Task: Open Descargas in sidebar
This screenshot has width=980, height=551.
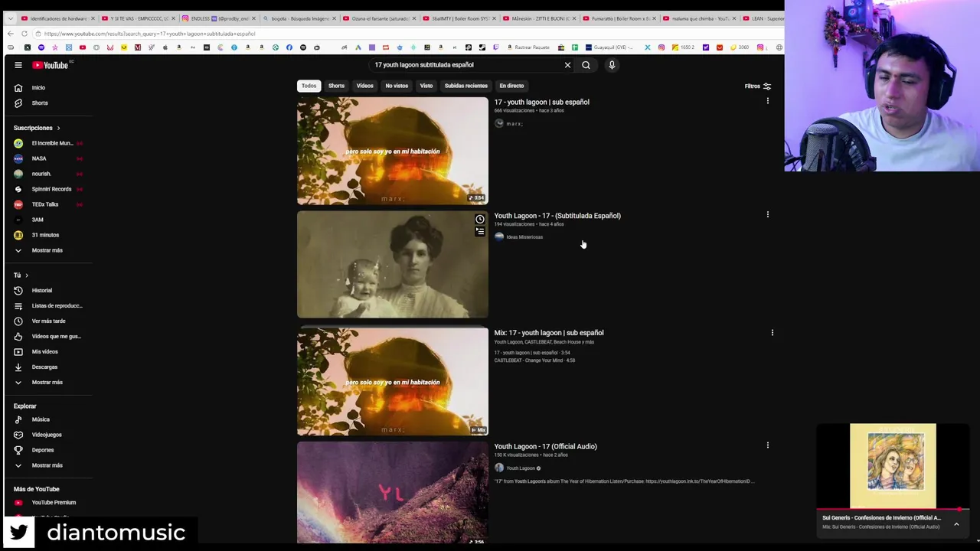Action: tap(46, 367)
